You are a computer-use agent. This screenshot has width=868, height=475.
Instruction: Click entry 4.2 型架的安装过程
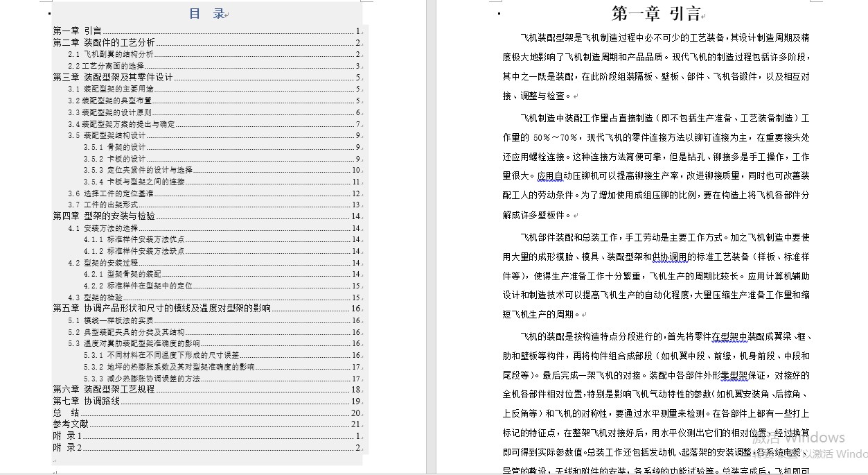point(214,263)
